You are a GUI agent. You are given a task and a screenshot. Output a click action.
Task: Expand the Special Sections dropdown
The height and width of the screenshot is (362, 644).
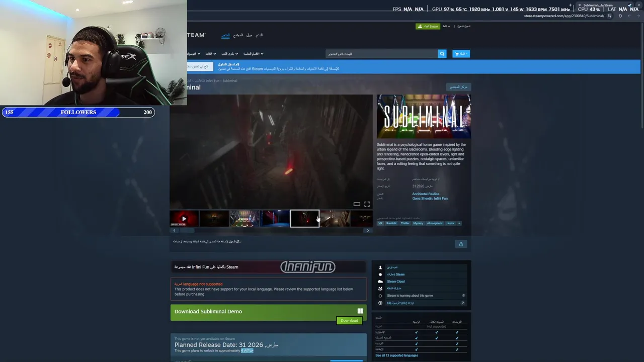253,54
